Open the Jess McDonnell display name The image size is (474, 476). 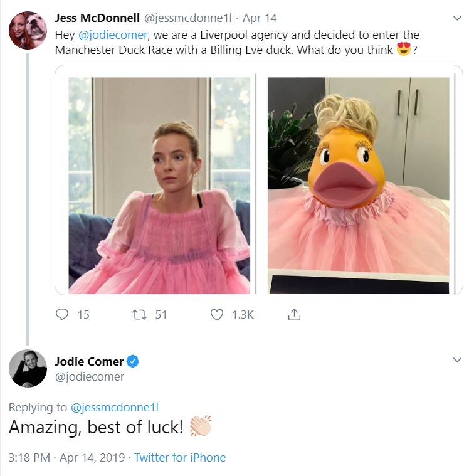pos(97,18)
